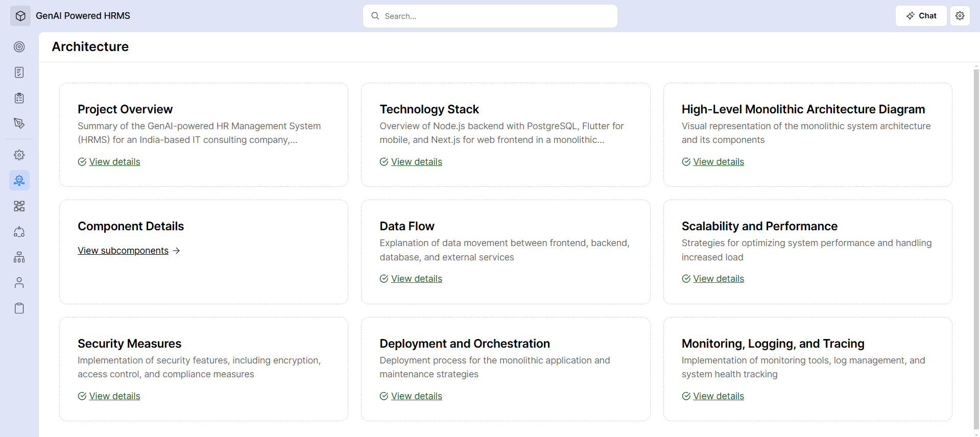Open the document checklist sidebar icon

19,72
